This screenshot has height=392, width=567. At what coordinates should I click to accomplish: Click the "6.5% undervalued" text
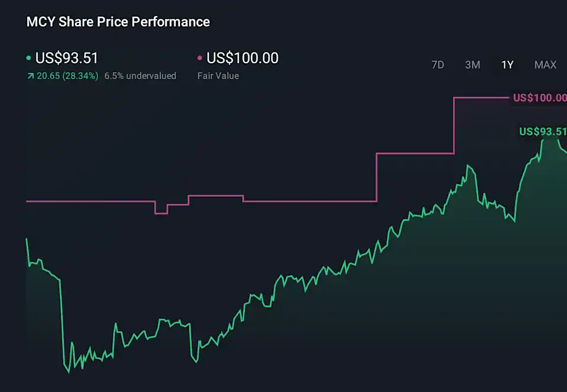pyautogui.click(x=140, y=76)
